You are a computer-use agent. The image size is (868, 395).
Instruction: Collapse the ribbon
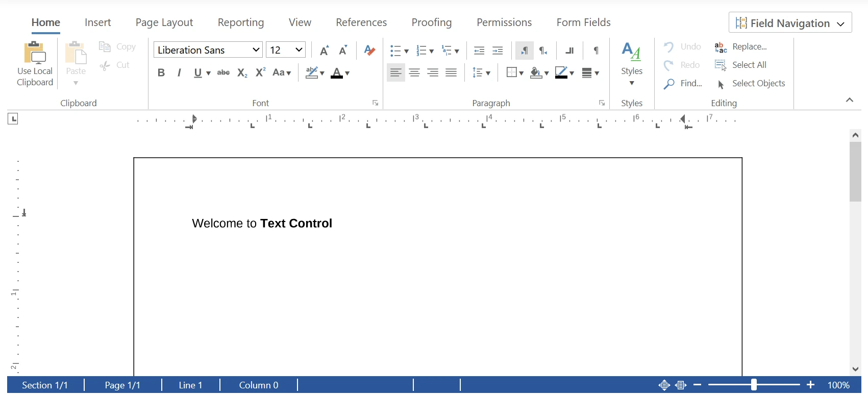850,100
